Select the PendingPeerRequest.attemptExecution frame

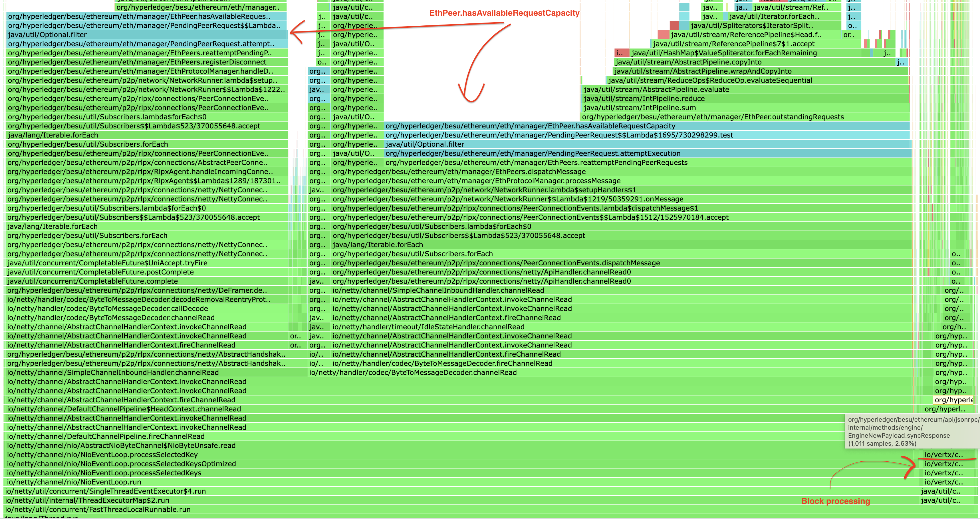click(533, 153)
